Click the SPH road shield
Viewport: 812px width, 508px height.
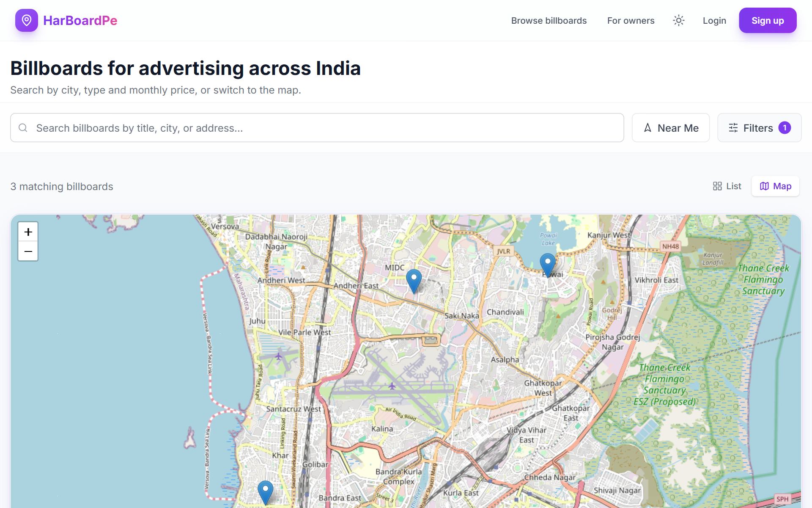[782, 499]
